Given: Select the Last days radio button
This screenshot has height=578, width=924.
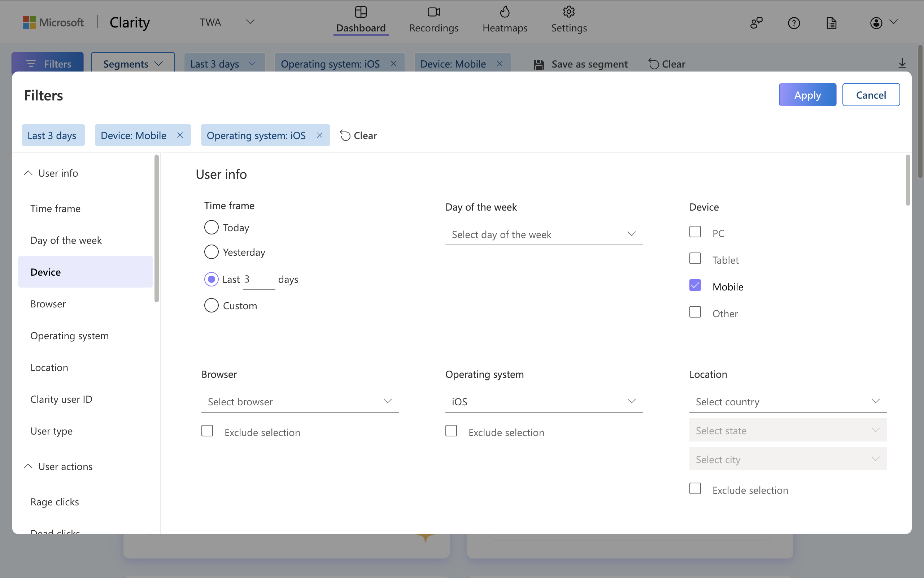Looking at the screenshot, I should point(211,279).
